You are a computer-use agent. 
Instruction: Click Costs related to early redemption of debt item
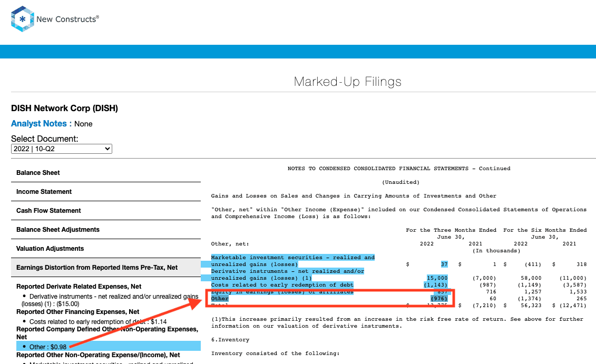pos(98,322)
